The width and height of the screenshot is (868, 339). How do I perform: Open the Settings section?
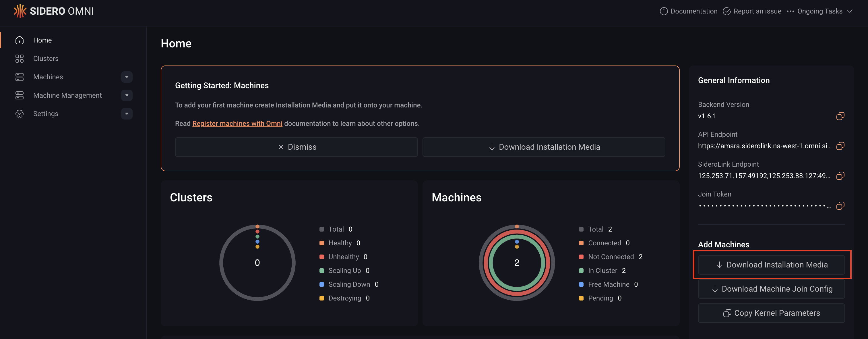coord(46,114)
